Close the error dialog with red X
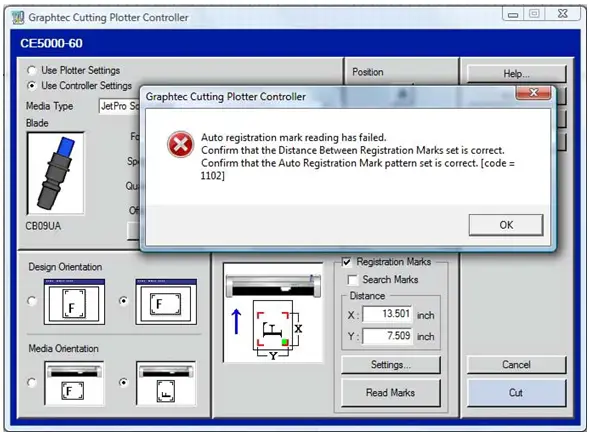This screenshot has height=432, width=589. pos(533,92)
